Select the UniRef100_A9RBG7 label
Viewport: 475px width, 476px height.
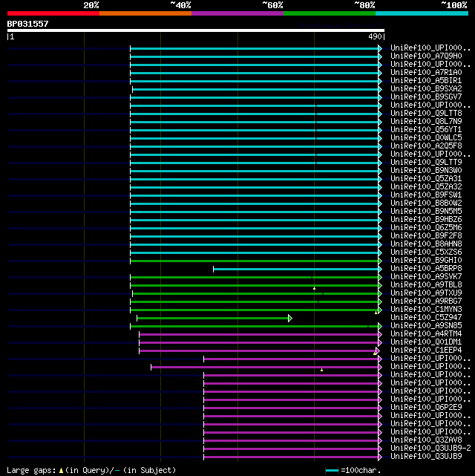pos(426,301)
